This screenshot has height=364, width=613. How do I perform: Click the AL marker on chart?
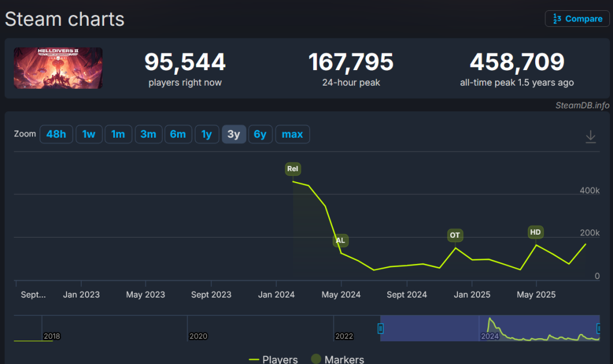tap(341, 241)
